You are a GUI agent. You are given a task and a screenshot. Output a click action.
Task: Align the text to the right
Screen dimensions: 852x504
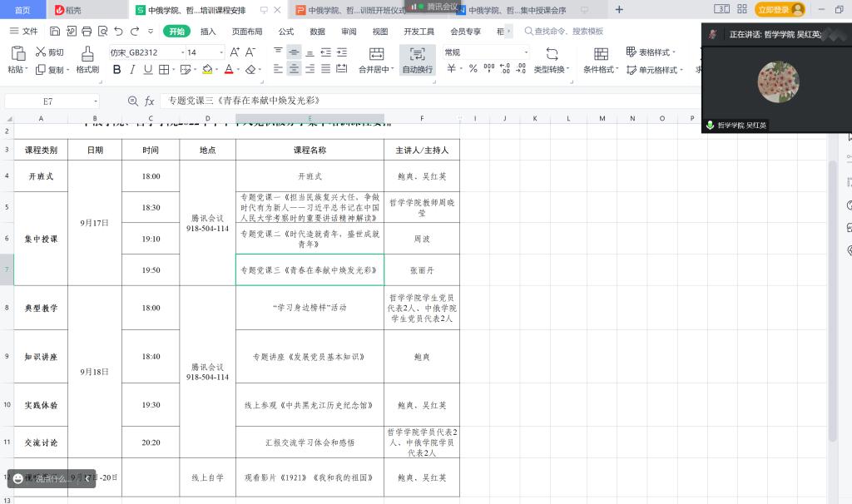coord(310,69)
